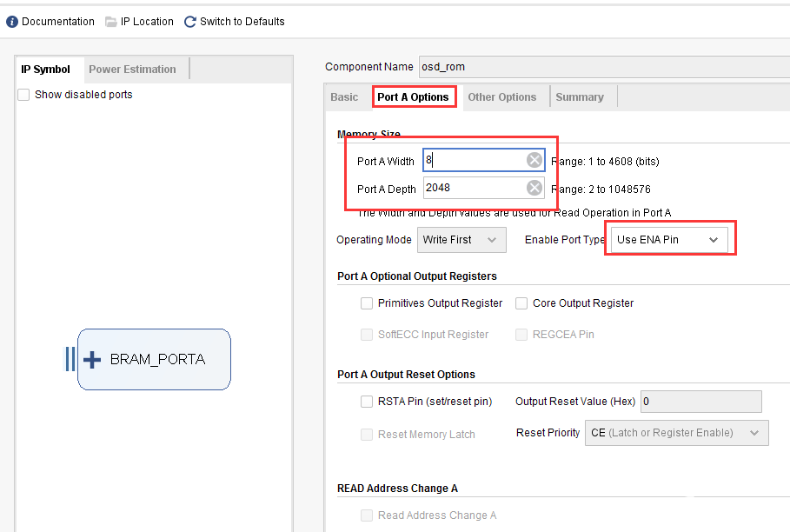Open the Documentation info icon
This screenshot has height=532, width=790.
[x=12, y=22]
